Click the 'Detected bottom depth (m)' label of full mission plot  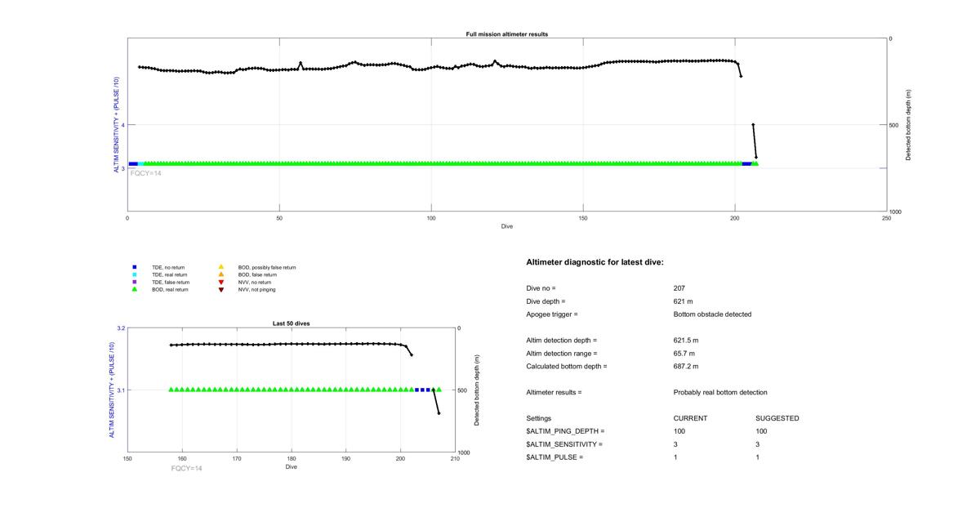908,125
